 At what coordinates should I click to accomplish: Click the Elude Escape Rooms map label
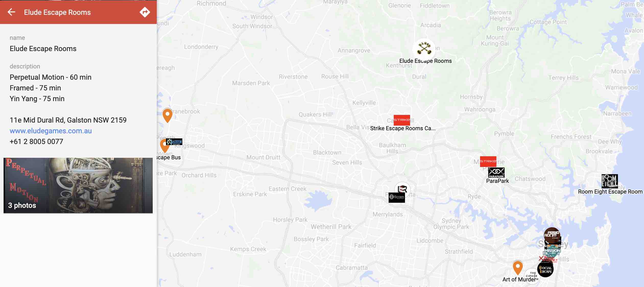[425, 61]
